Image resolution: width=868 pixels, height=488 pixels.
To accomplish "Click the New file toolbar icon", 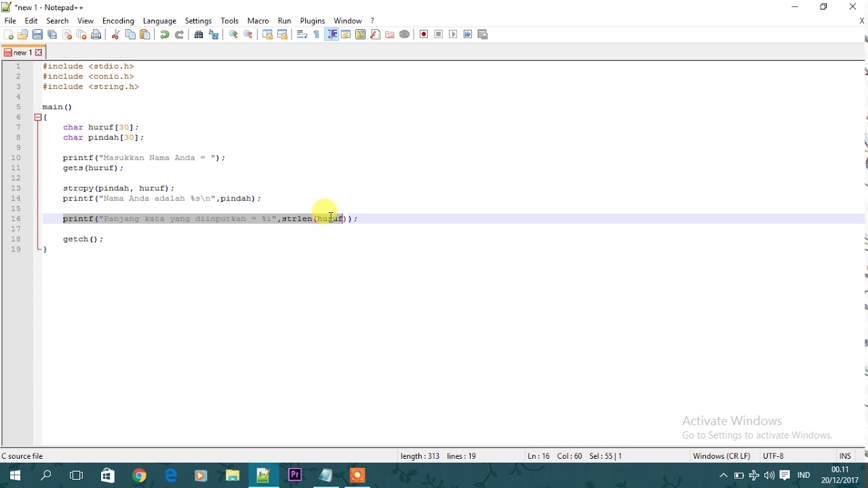I will [x=9, y=35].
